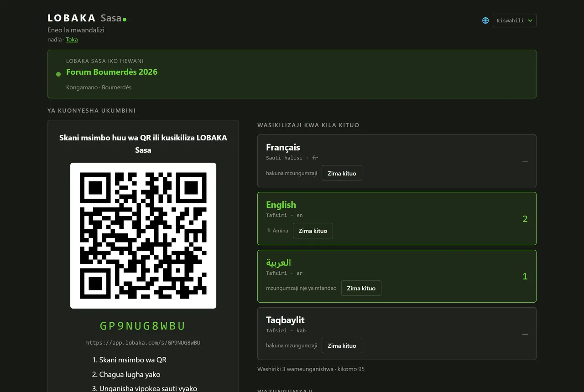
Task: Click the 'Eneo la mwandalizi' subtitle
Action: point(76,30)
